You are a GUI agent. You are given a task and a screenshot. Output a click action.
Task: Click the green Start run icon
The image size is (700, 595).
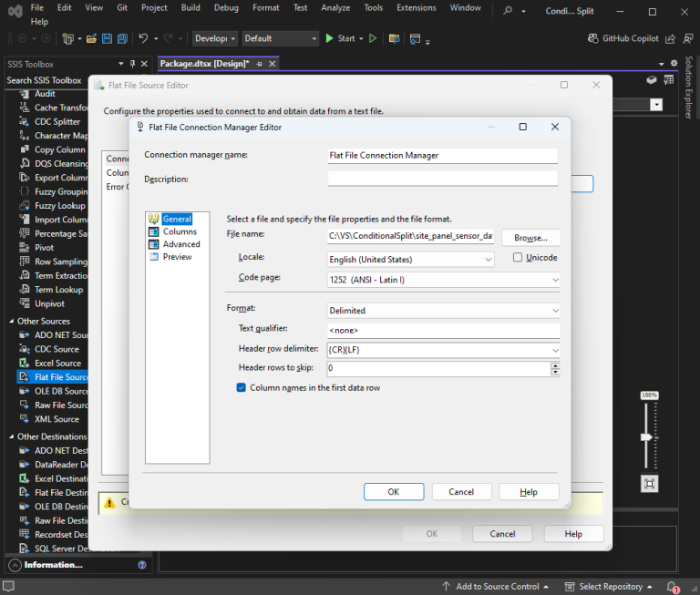coord(329,38)
